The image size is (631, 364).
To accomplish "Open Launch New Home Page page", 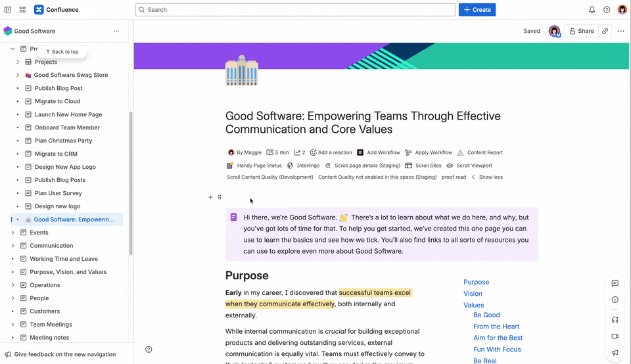I will click(x=68, y=114).
